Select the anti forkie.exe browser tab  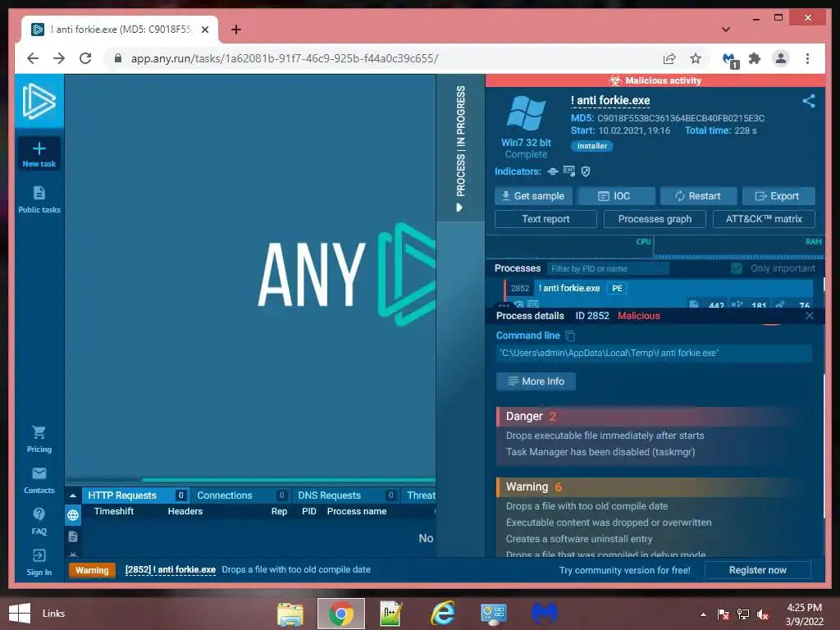[x=120, y=30]
